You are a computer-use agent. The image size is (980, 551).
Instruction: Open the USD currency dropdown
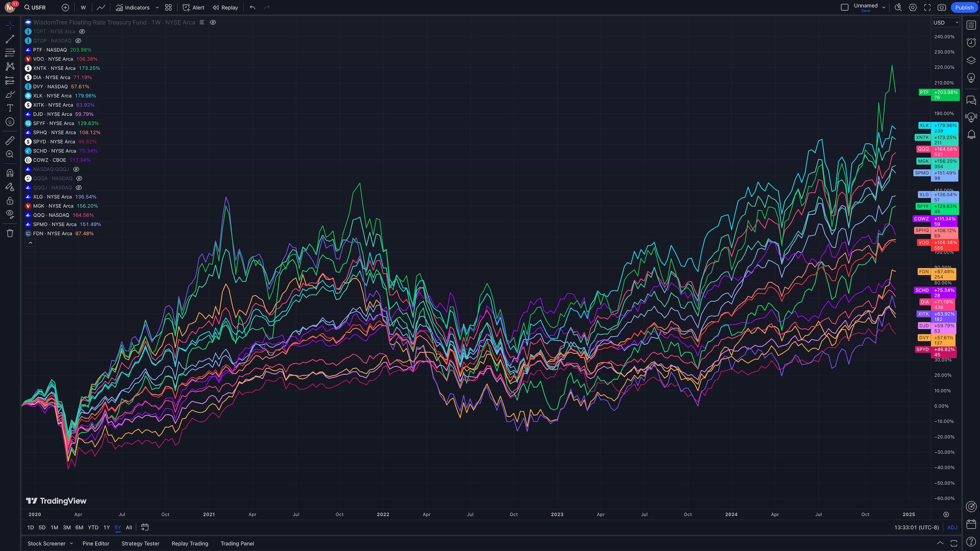point(946,23)
